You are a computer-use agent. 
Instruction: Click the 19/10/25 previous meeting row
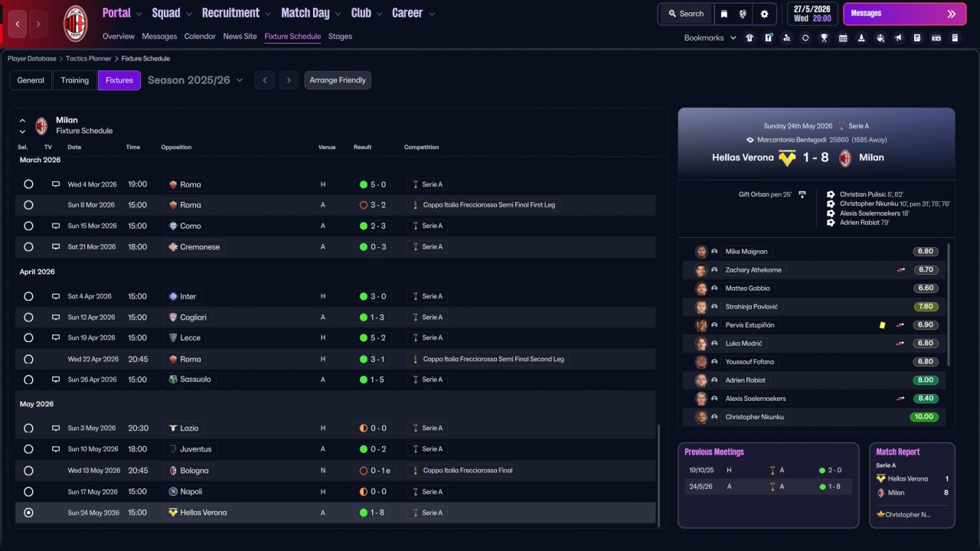coord(768,471)
